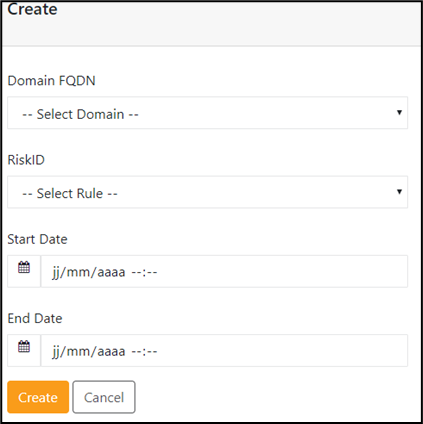423x424 pixels.
Task: Click the Start Date calendar icon
Action: [x=24, y=267]
